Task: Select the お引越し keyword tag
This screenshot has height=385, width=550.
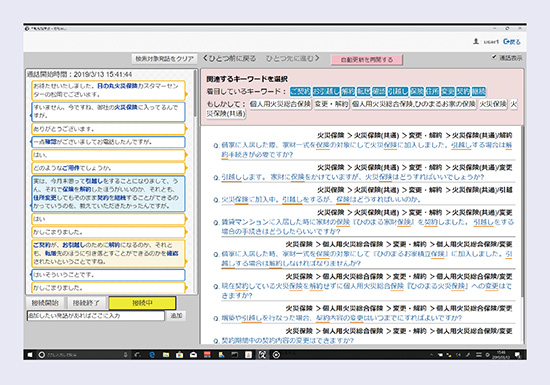Action: point(326,92)
